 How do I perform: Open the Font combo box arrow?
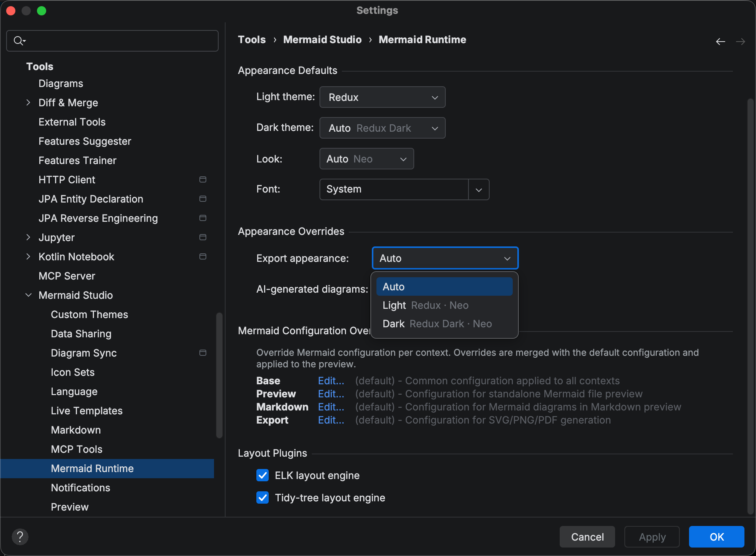tap(479, 189)
